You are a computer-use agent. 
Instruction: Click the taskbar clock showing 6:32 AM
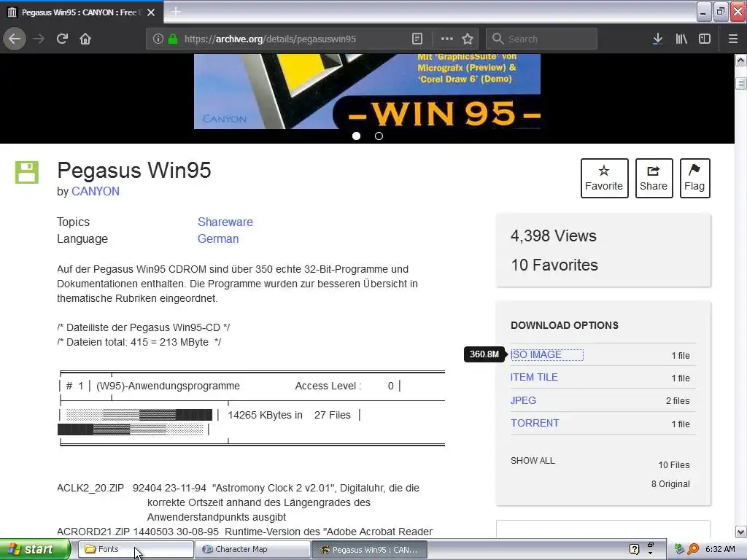720,549
